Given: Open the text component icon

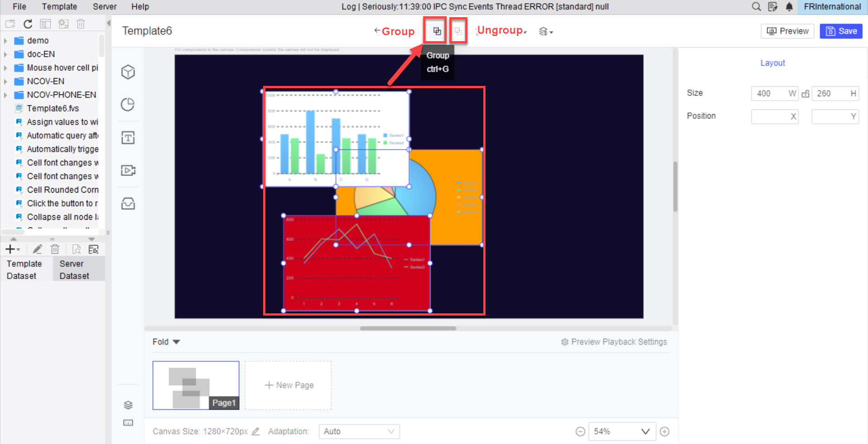Looking at the screenshot, I should pyautogui.click(x=128, y=137).
